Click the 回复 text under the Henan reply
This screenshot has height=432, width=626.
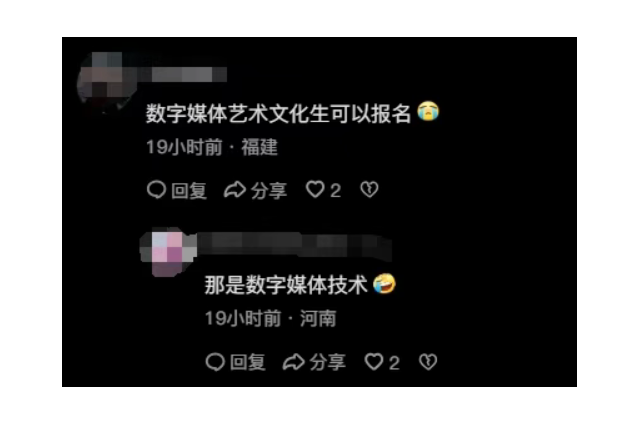pos(248,363)
